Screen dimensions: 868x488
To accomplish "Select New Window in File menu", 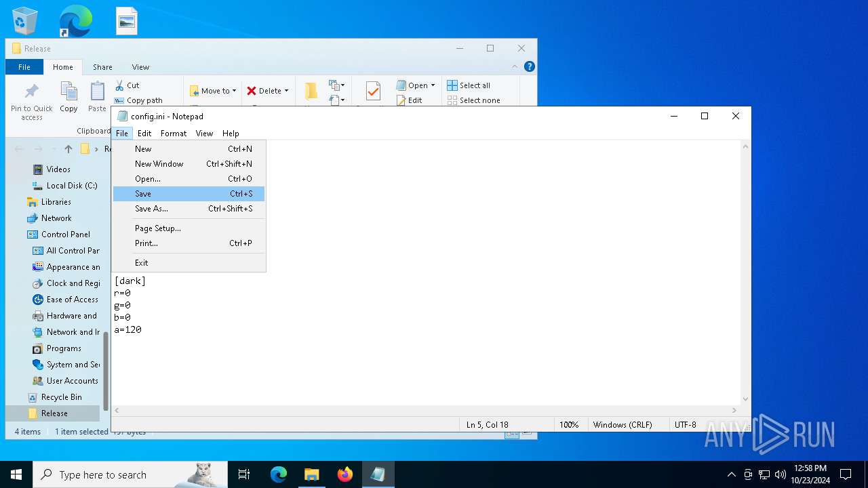I will [189, 164].
